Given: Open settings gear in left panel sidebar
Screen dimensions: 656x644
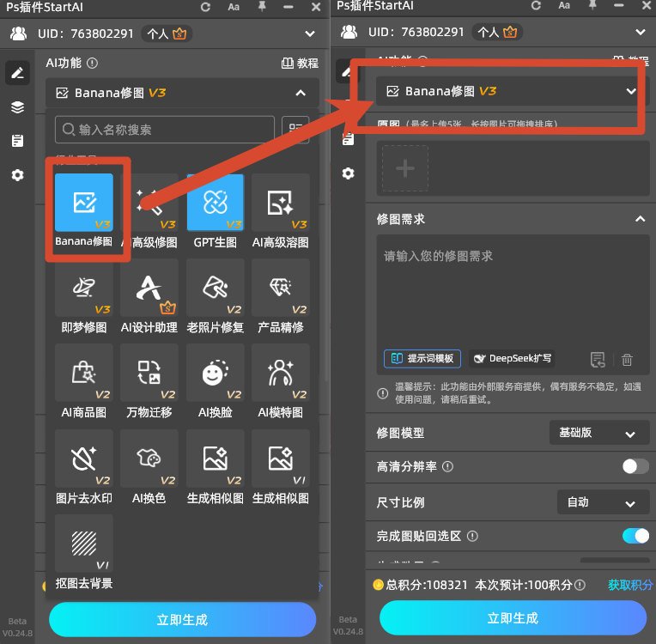Looking at the screenshot, I should pyautogui.click(x=17, y=175).
